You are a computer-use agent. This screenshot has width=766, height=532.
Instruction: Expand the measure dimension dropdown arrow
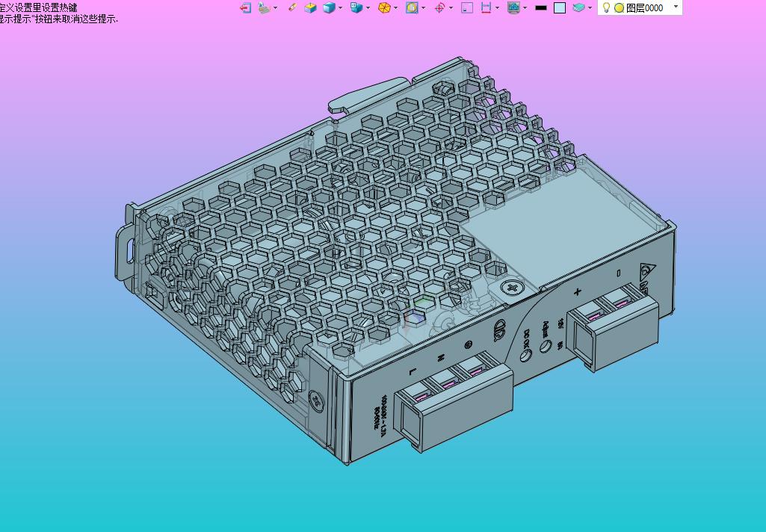pyautogui.click(x=497, y=7)
